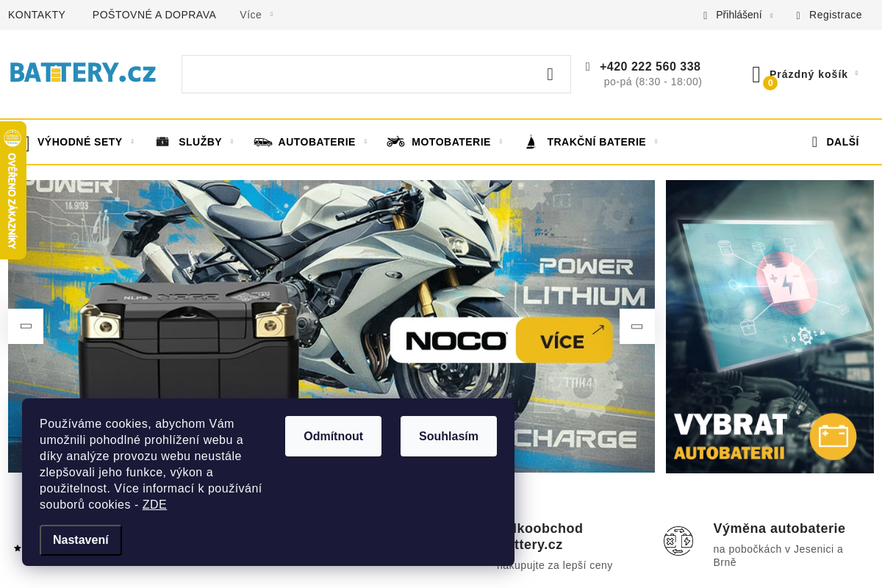Click Odmítnout to reject cookies
The width and height of the screenshot is (882, 588).
pyautogui.click(x=333, y=437)
